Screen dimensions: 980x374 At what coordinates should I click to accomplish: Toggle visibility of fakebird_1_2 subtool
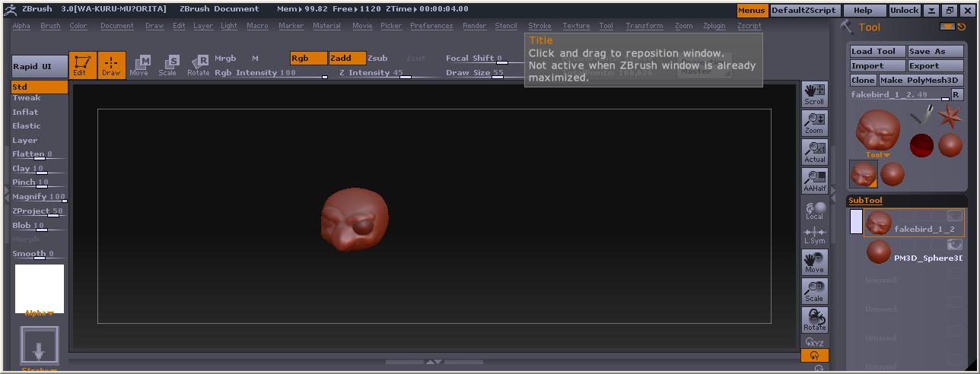[954, 216]
